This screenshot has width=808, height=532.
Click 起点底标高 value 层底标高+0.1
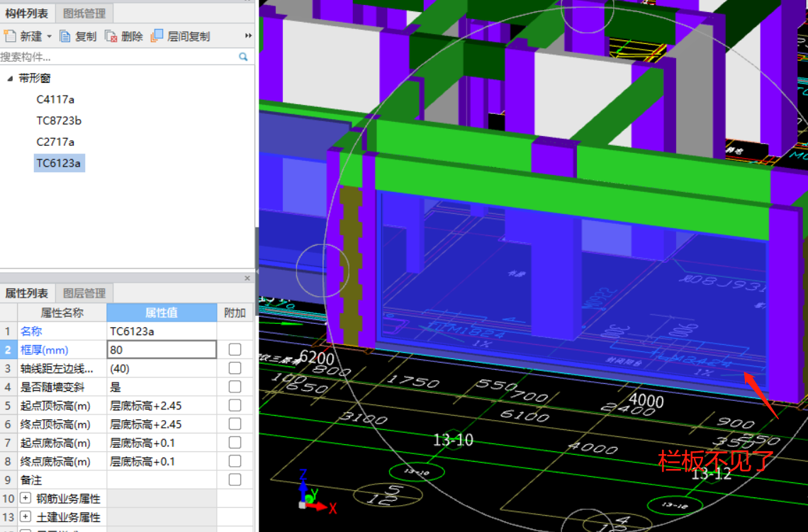(x=162, y=443)
